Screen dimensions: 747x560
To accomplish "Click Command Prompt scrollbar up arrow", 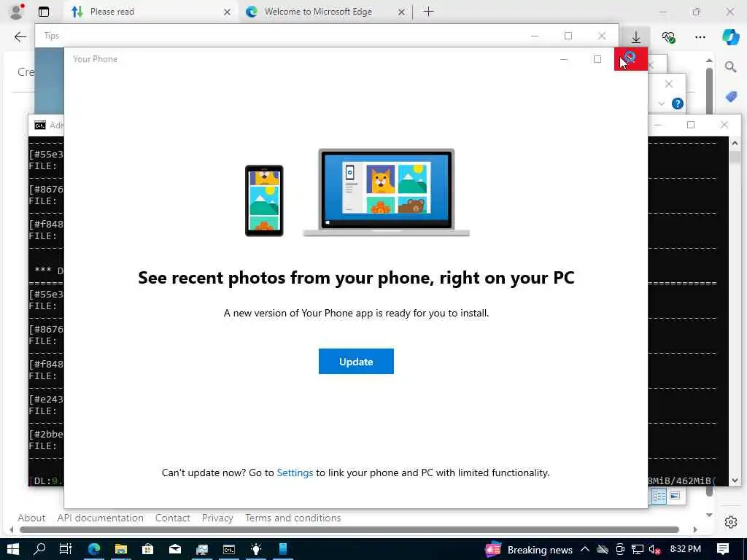I will pos(735,143).
